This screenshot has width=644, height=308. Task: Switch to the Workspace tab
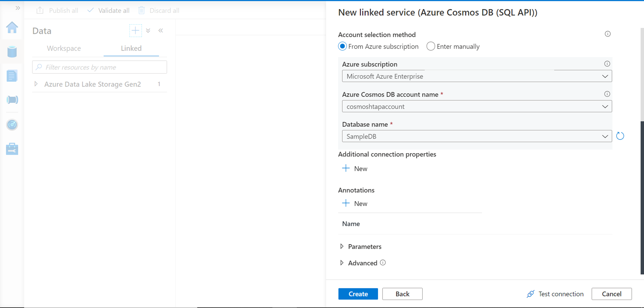click(64, 48)
